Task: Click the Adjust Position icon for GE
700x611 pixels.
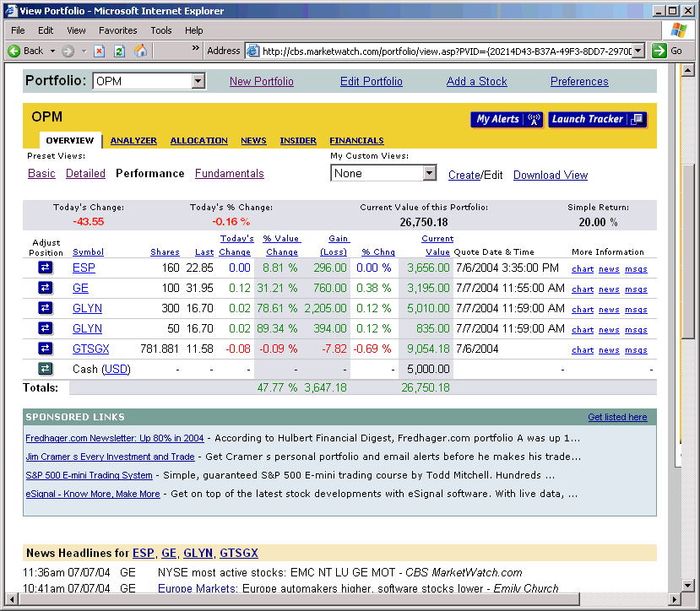Action: 45,288
